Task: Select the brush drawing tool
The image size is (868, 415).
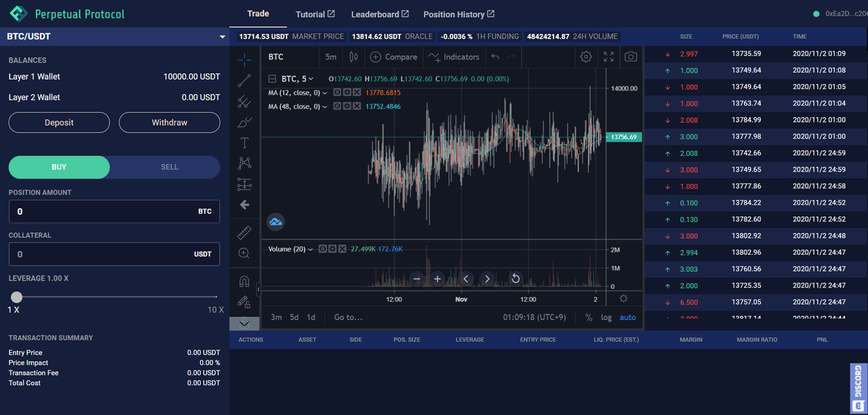Action: (x=245, y=122)
